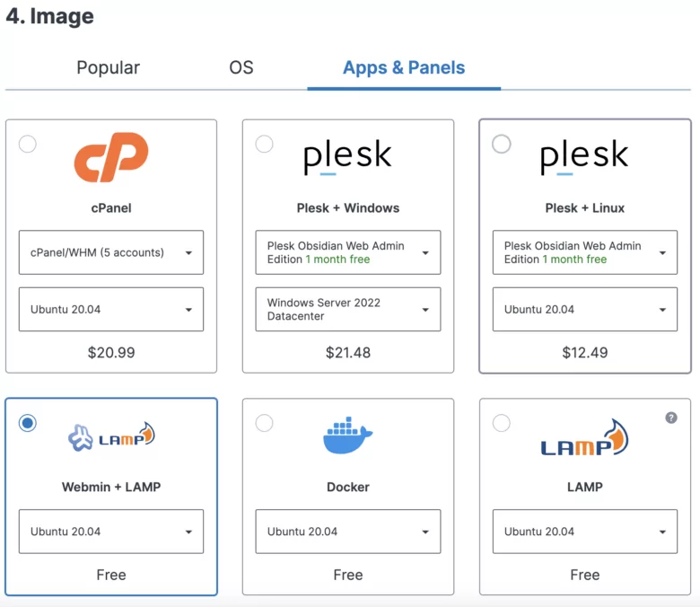
Task: Switch to the OS tab
Action: [x=241, y=68]
